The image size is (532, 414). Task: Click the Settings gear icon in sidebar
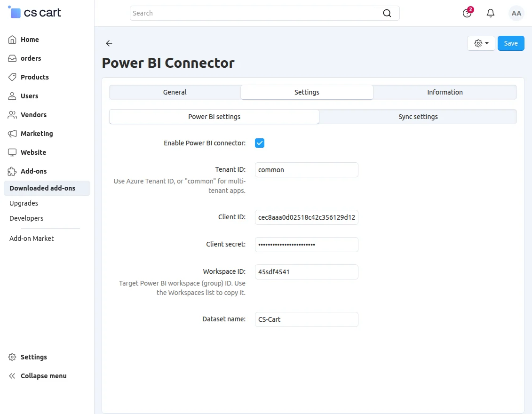12,357
